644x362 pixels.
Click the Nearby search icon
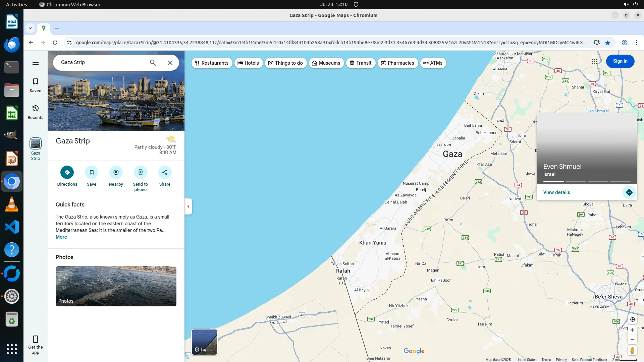(116, 172)
